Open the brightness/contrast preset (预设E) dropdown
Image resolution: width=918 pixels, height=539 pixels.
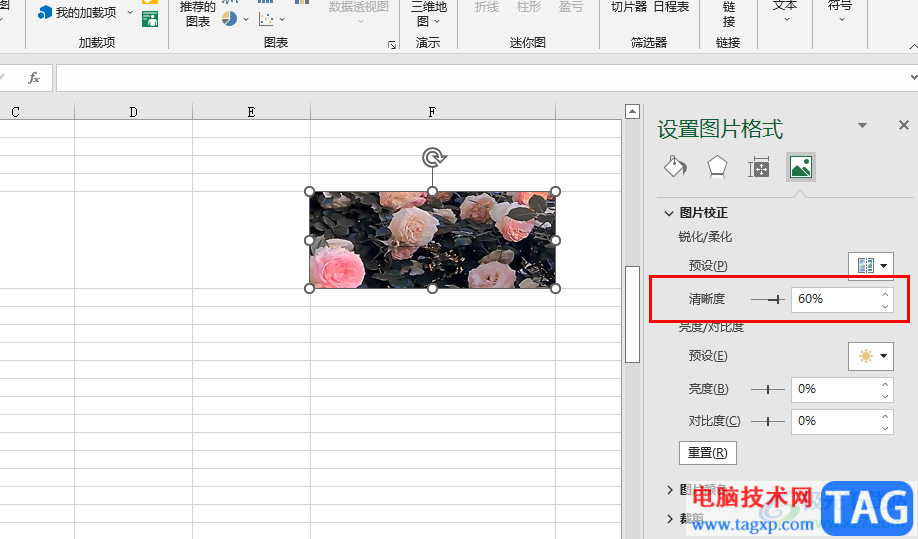871,356
